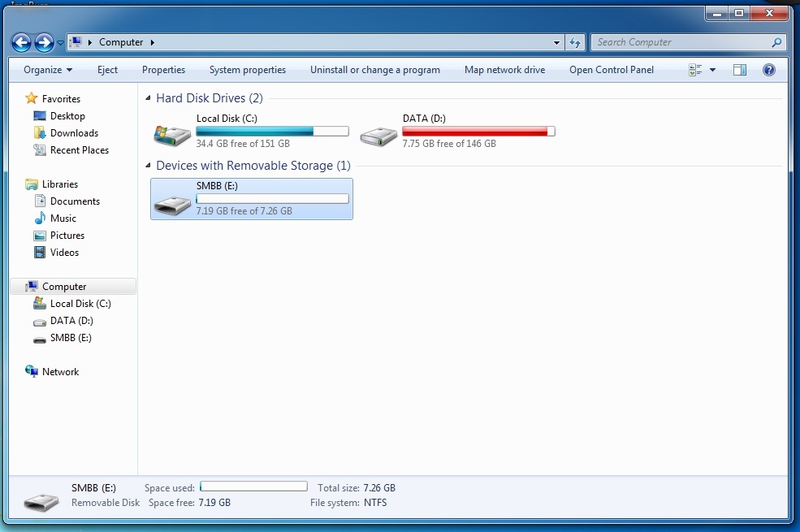This screenshot has width=800, height=532.
Task: Click '7.19 GB free of 7.26 GB' text
Action: pos(244,211)
